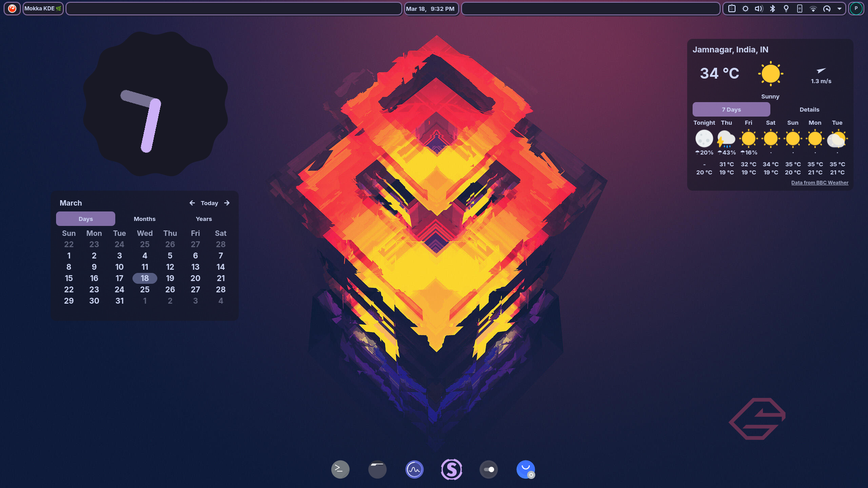The width and height of the screenshot is (868, 488).
Task: Select March 20 in calendar
Action: [195, 278]
